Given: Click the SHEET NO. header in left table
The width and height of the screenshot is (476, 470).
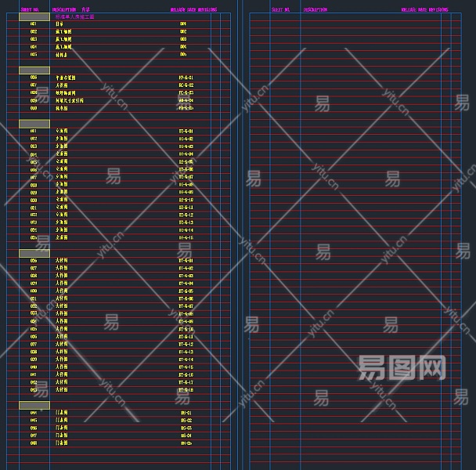Looking at the screenshot, I should coord(30,10).
